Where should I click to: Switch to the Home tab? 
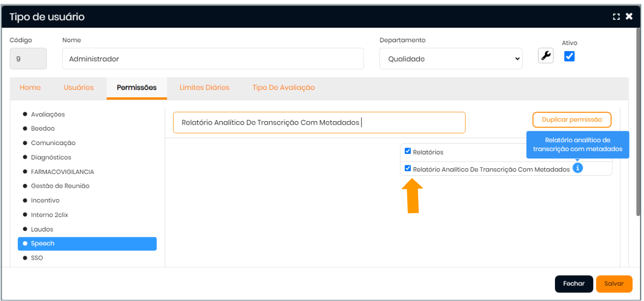click(x=30, y=87)
